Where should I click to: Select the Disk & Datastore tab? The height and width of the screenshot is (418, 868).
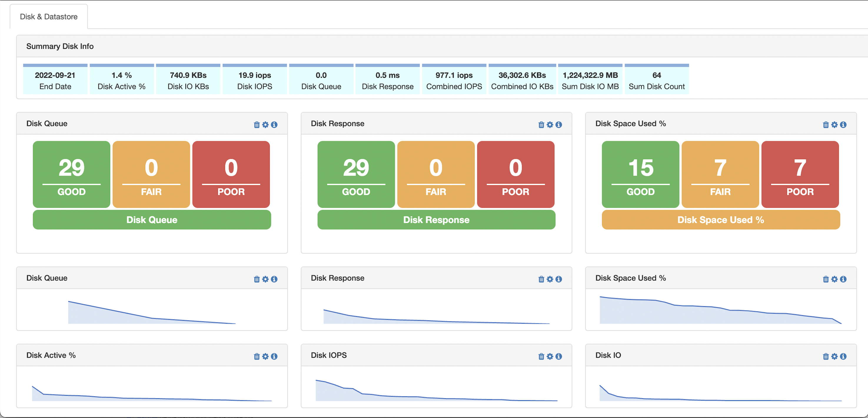[49, 16]
